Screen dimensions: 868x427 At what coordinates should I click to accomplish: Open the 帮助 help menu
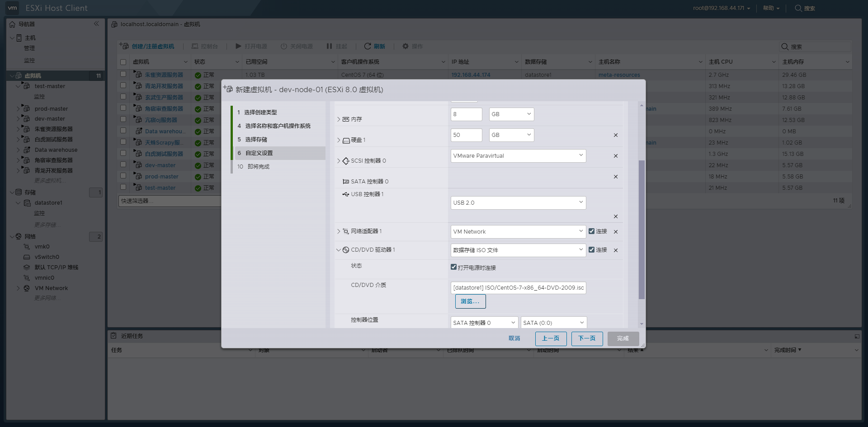point(771,8)
